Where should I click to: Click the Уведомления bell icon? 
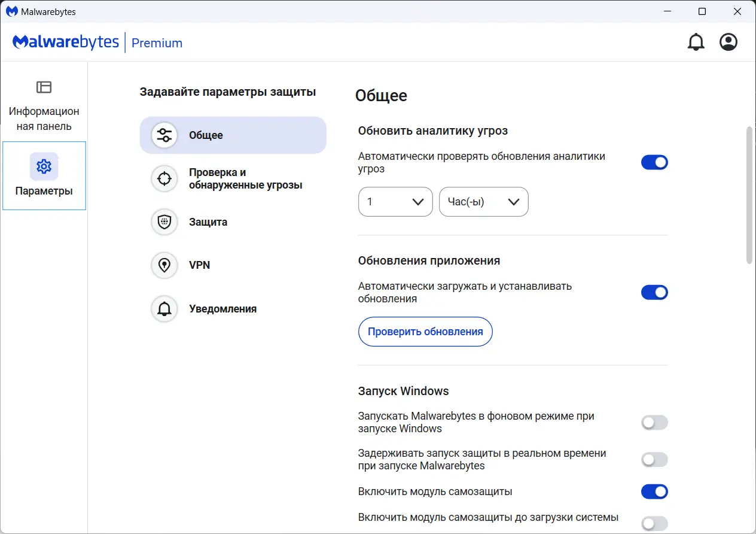tap(164, 309)
